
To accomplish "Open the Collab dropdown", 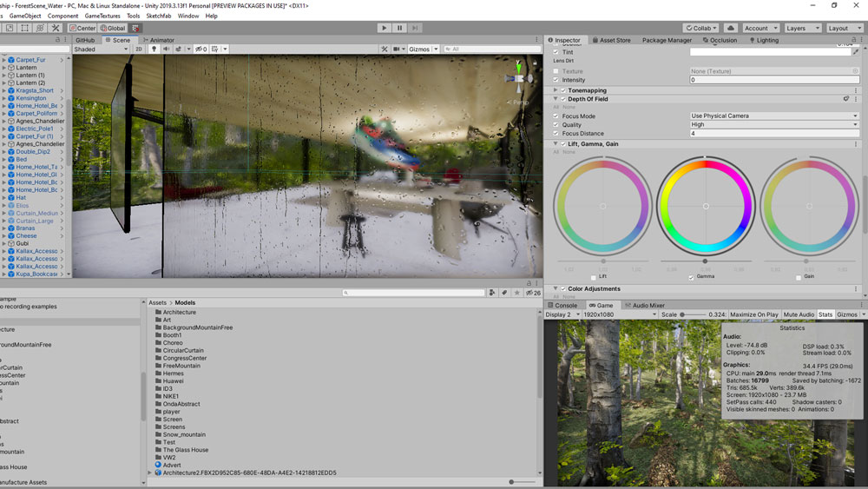I will [x=700, y=28].
